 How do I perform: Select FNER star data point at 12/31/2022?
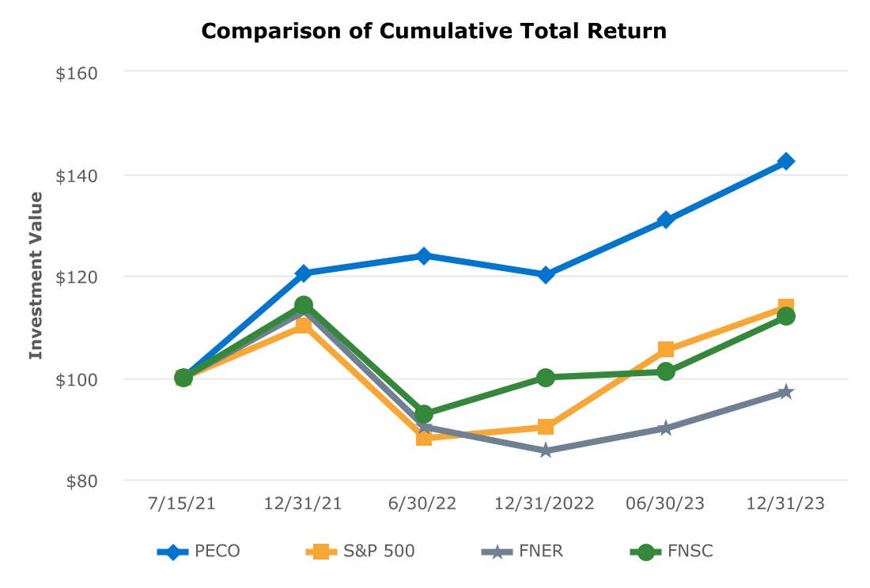[546, 451]
